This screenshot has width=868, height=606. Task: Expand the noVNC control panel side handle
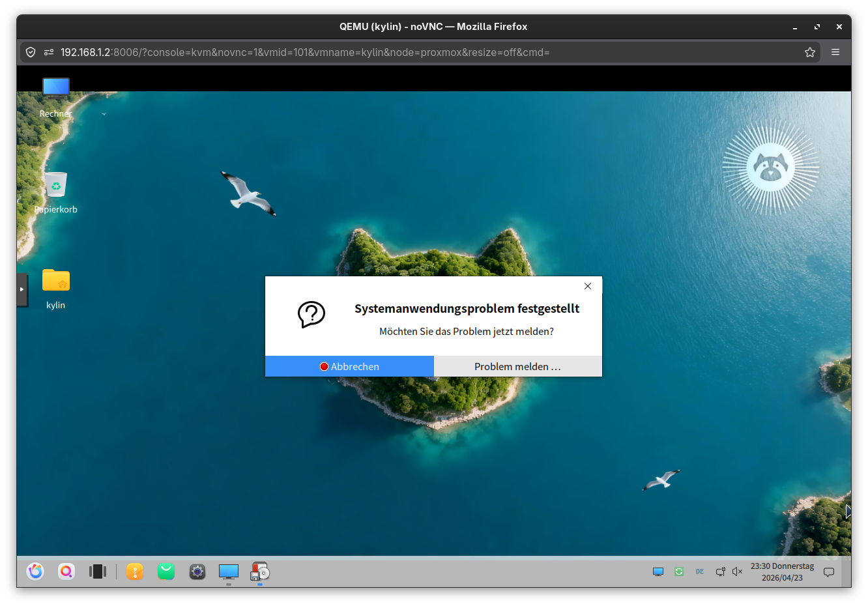[22, 289]
